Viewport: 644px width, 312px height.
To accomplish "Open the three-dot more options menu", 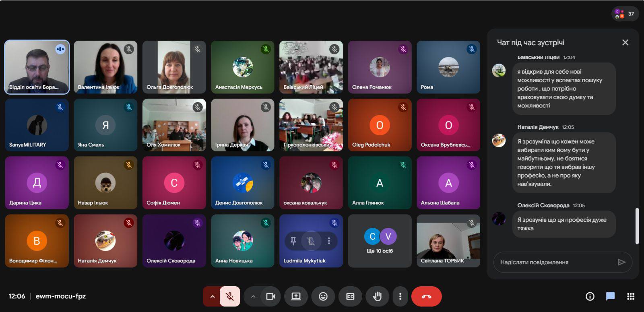I will pyautogui.click(x=400, y=297).
